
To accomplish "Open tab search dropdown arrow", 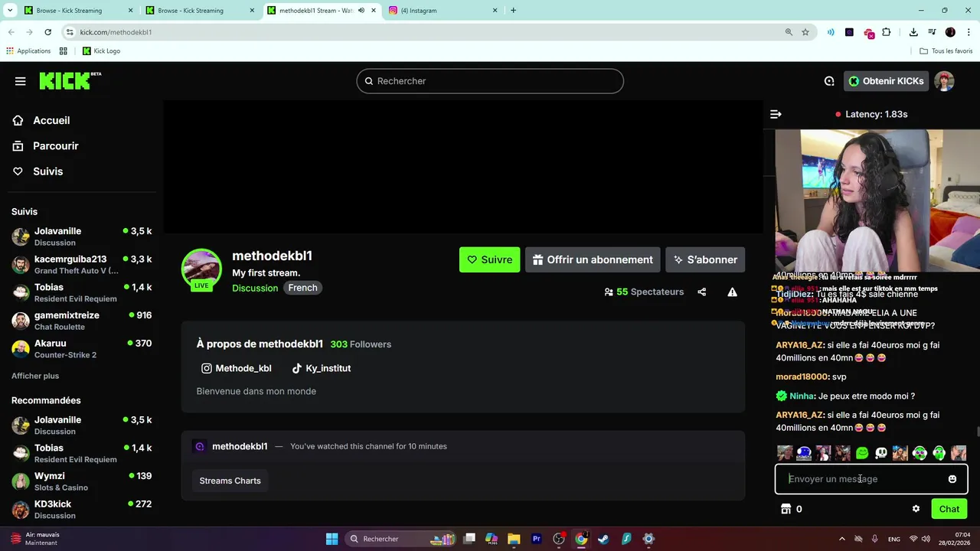I will pos(10,11).
